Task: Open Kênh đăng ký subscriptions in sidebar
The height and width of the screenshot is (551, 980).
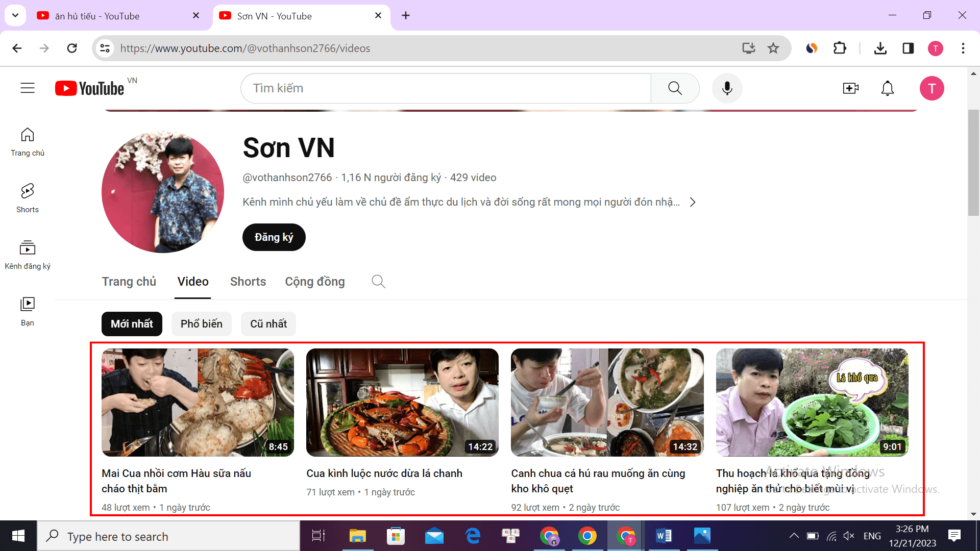Action: [x=28, y=255]
